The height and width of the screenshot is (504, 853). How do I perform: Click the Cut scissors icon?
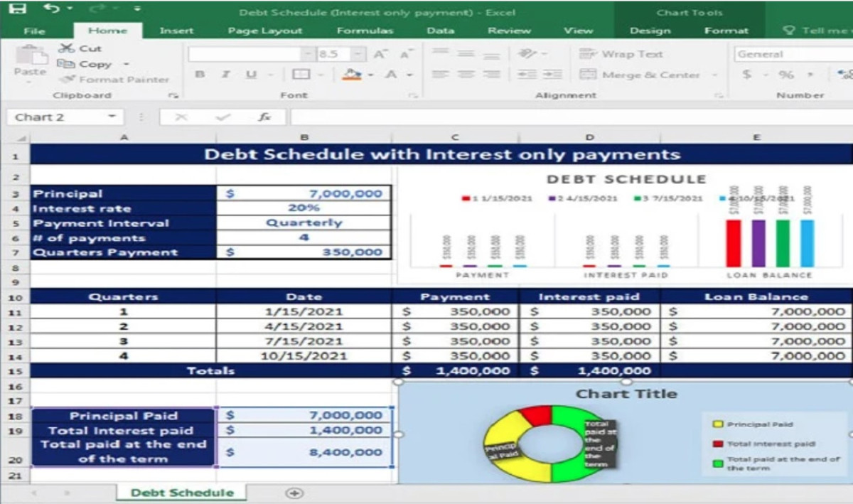point(66,48)
